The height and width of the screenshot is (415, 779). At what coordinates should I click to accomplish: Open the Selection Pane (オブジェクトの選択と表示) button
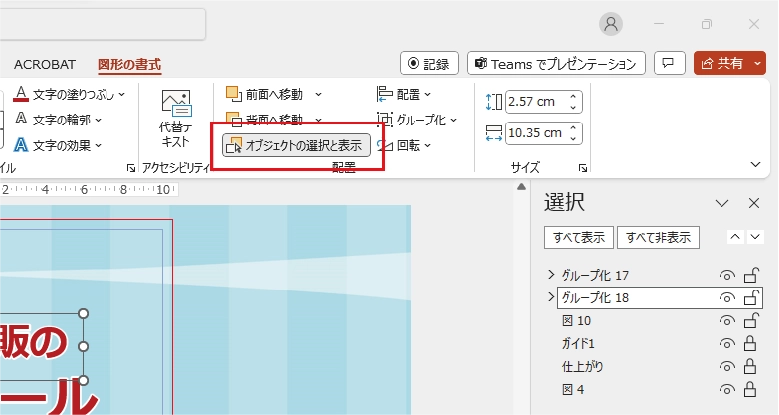tap(296, 145)
